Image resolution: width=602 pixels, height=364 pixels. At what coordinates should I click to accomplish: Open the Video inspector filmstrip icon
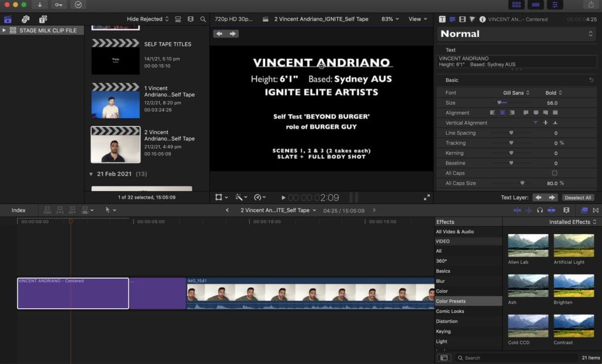pos(462,19)
